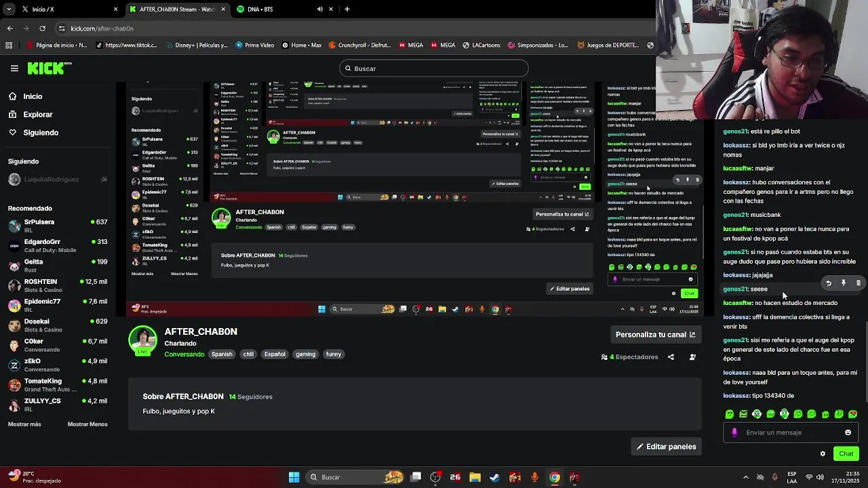Click the 14 Seguidores count
868x488 pixels.
pyautogui.click(x=250, y=396)
